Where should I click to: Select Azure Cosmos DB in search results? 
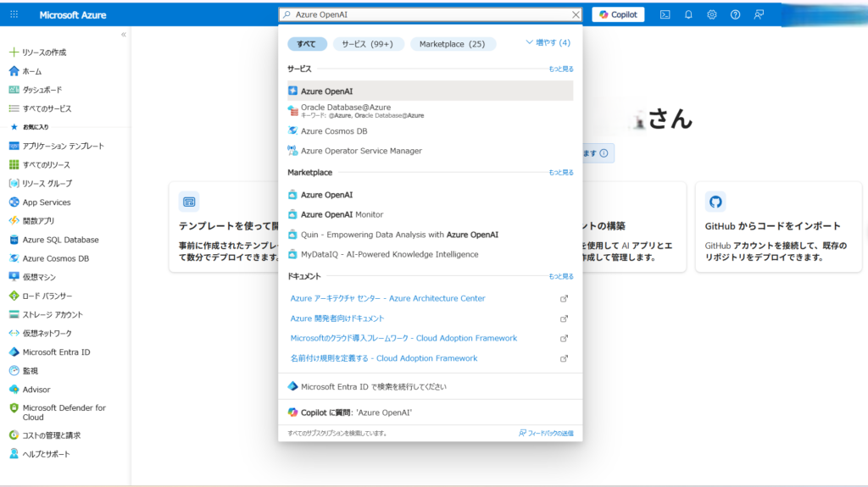430,131
